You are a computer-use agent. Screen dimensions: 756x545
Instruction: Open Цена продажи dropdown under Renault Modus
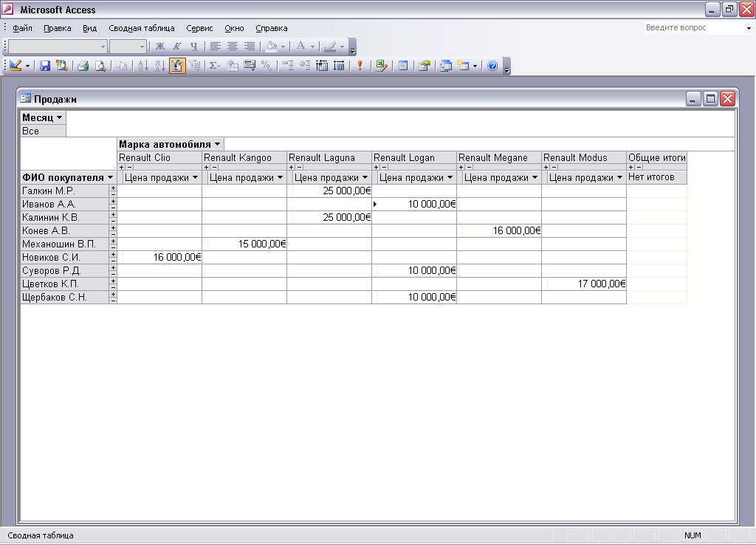619,177
